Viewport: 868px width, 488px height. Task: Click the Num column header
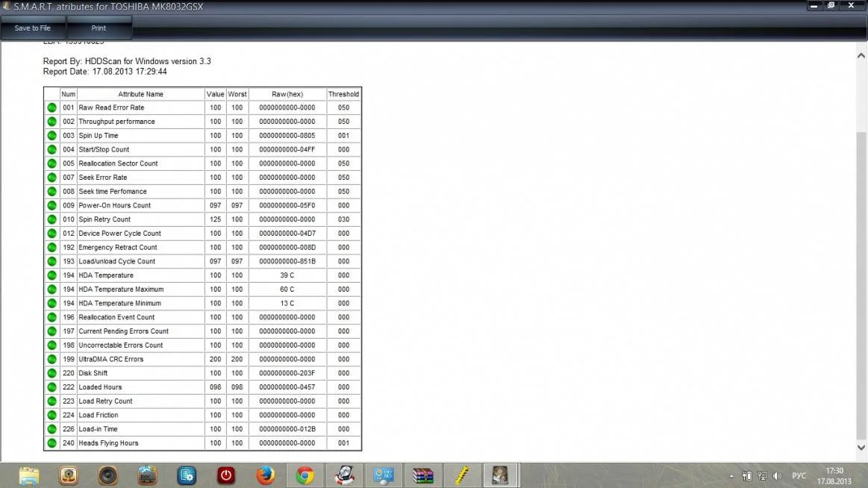[x=68, y=94]
